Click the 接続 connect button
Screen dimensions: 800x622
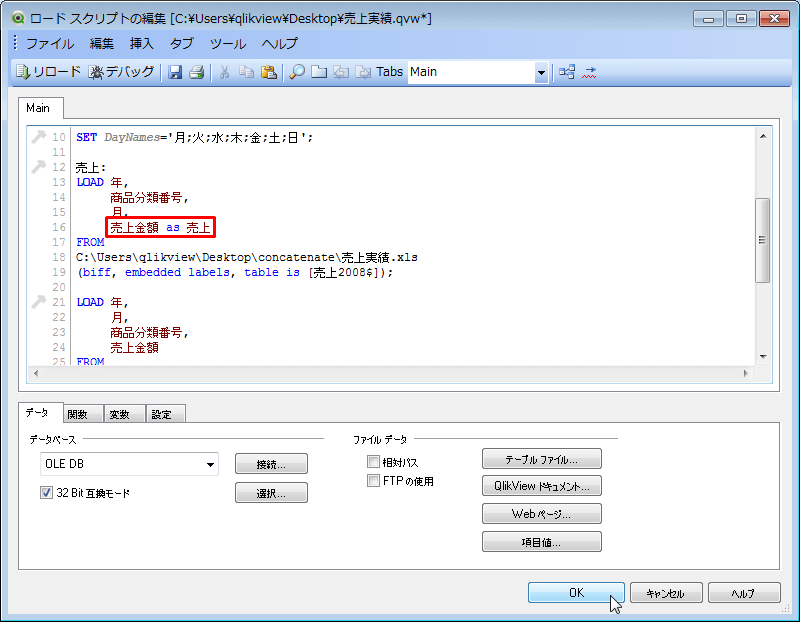point(271,464)
